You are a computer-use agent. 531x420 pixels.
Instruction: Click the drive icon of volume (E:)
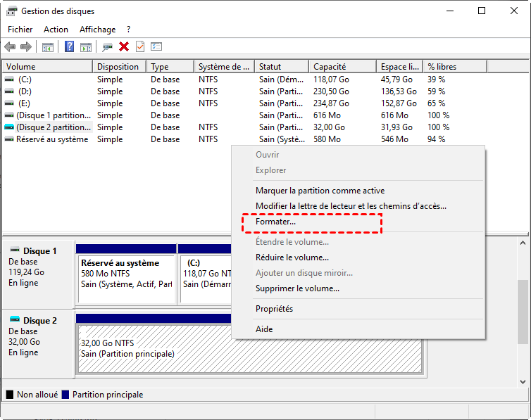pos(9,103)
